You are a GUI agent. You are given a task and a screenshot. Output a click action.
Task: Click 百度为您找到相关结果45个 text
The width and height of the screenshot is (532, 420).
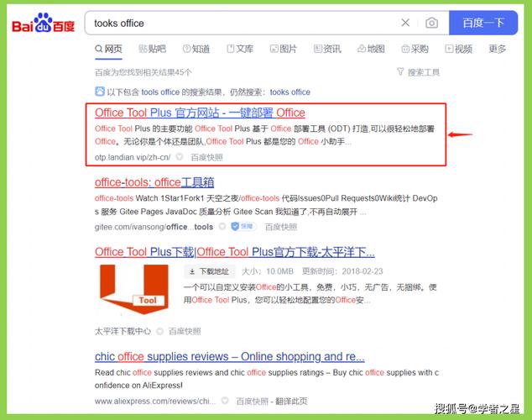[x=143, y=72]
